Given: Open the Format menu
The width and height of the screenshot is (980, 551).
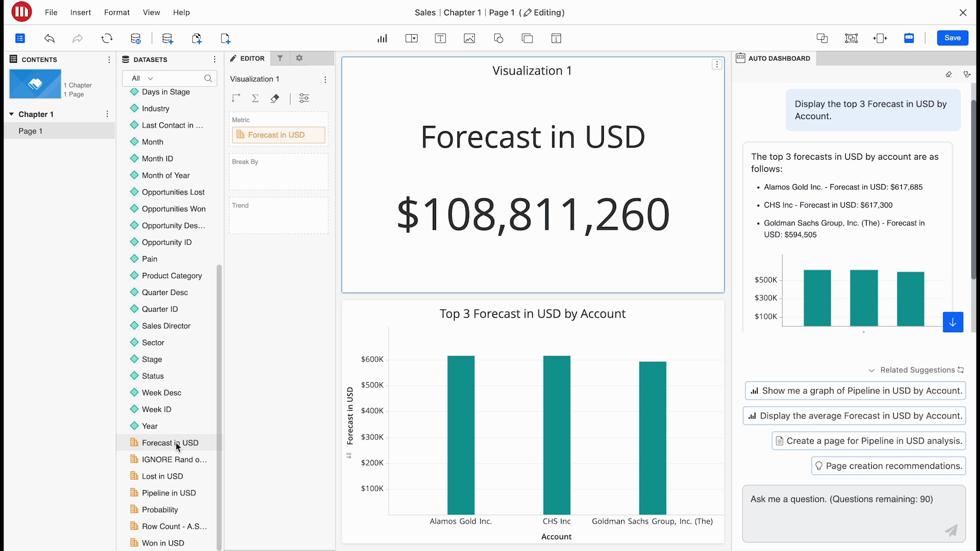Looking at the screenshot, I should point(117,12).
